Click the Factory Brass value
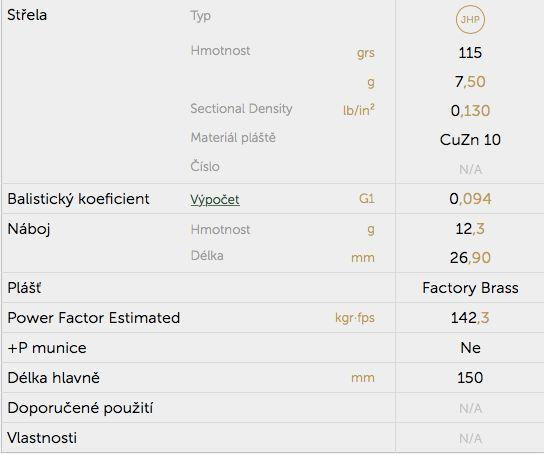The width and height of the screenshot is (544, 454). tap(470, 288)
